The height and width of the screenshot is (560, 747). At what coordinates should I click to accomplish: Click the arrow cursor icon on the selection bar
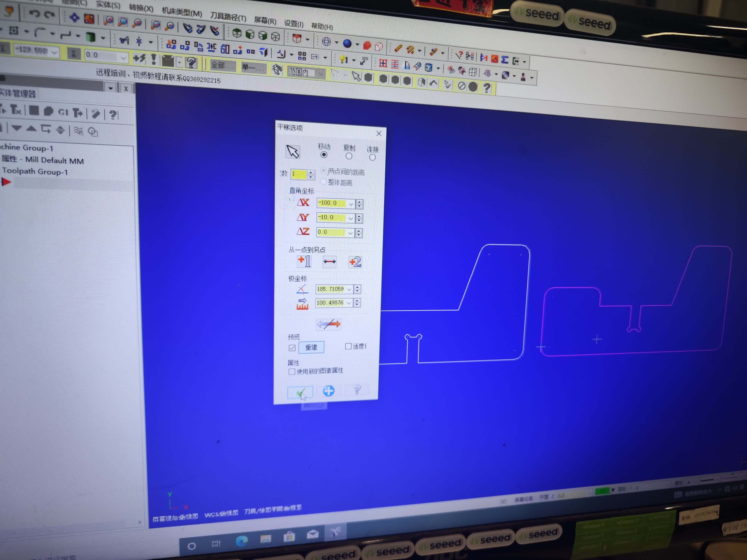[x=356, y=76]
